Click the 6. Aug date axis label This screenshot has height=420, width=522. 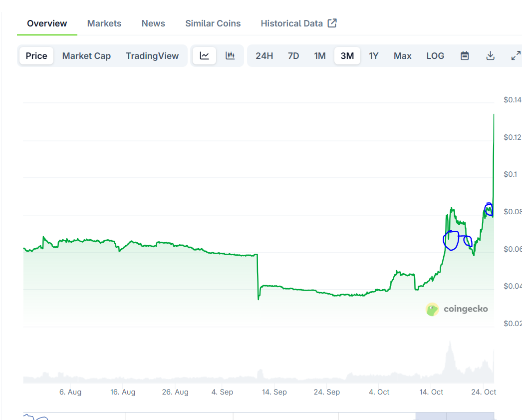point(70,392)
